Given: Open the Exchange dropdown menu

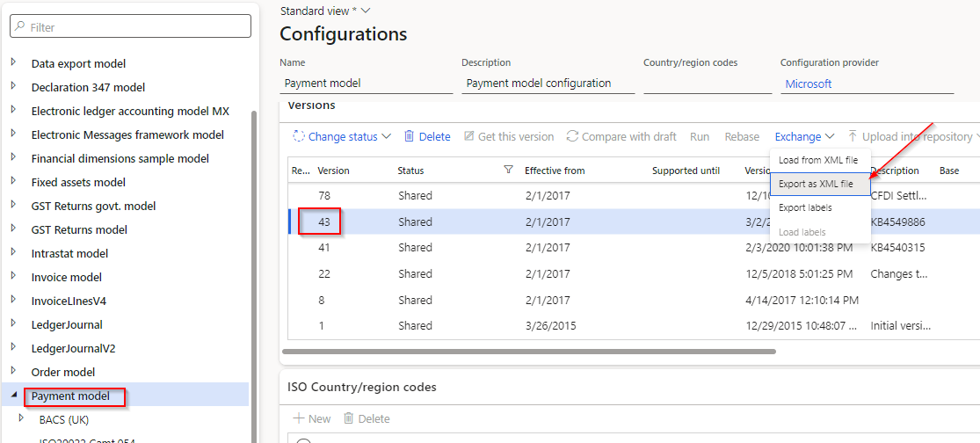Looking at the screenshot, I should coord(804,136).
